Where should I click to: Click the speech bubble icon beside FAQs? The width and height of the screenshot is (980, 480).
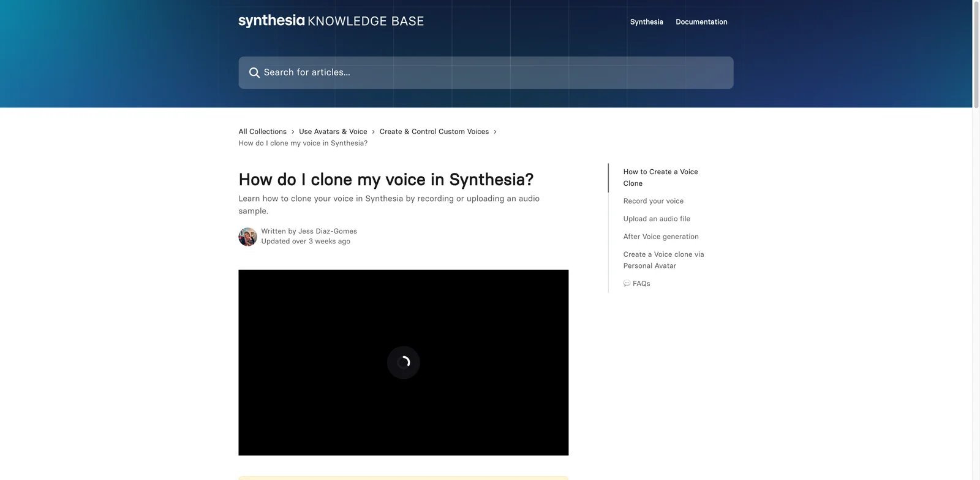627,283
